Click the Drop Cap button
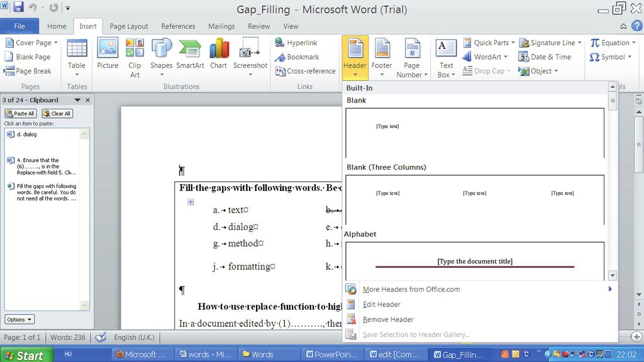The width and height of the screenshot is (644, 362). (487, 71)
